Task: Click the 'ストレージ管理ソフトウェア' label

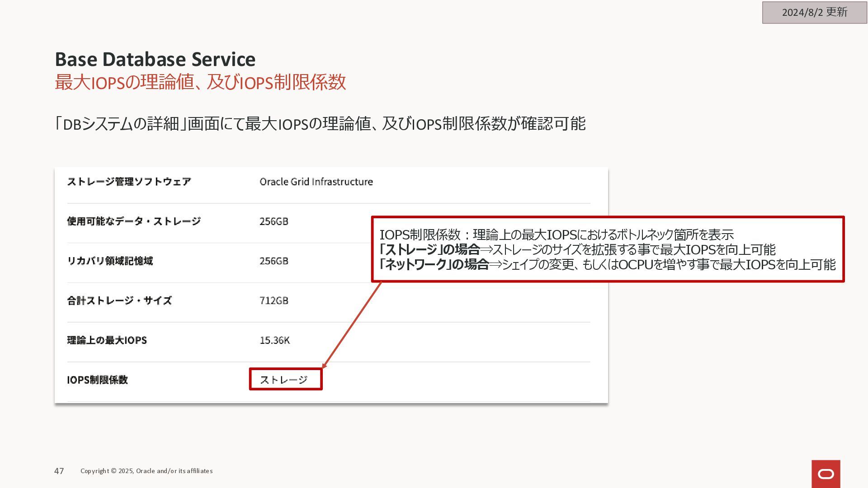Action: pos(129,182)
